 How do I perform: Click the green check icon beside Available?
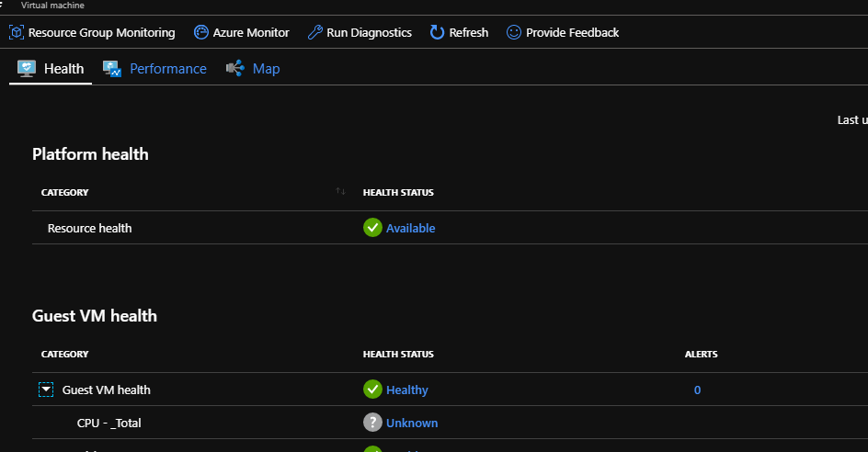[372, 228]
